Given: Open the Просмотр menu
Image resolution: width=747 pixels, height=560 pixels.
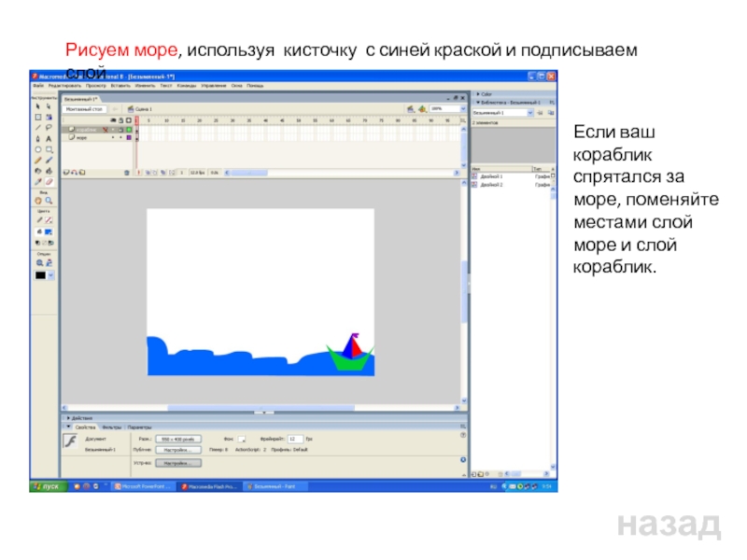Looking at the screenshot, I should (96, 86).
